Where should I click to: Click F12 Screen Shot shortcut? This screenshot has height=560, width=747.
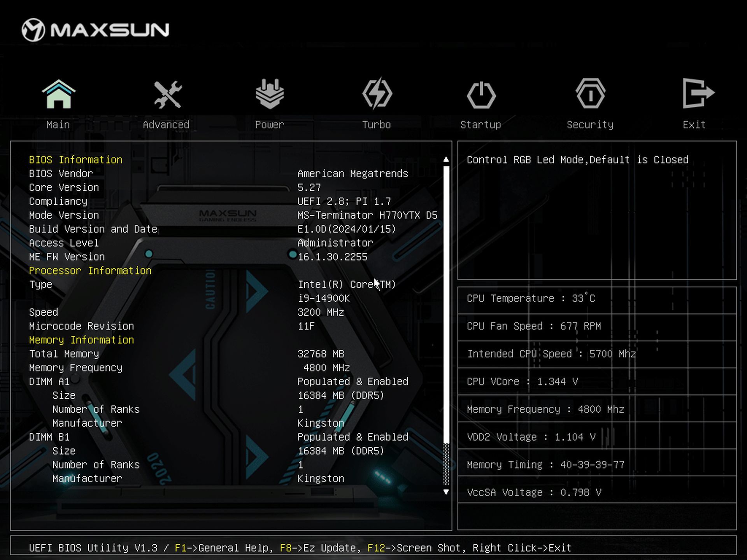[414, 548]
